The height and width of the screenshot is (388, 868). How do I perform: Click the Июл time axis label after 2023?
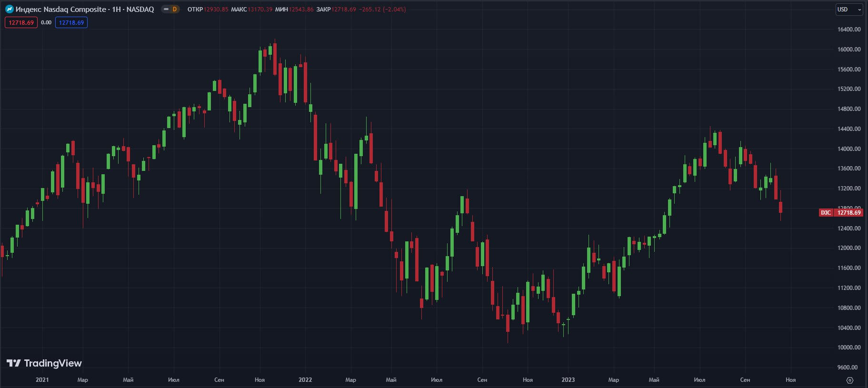699,380
